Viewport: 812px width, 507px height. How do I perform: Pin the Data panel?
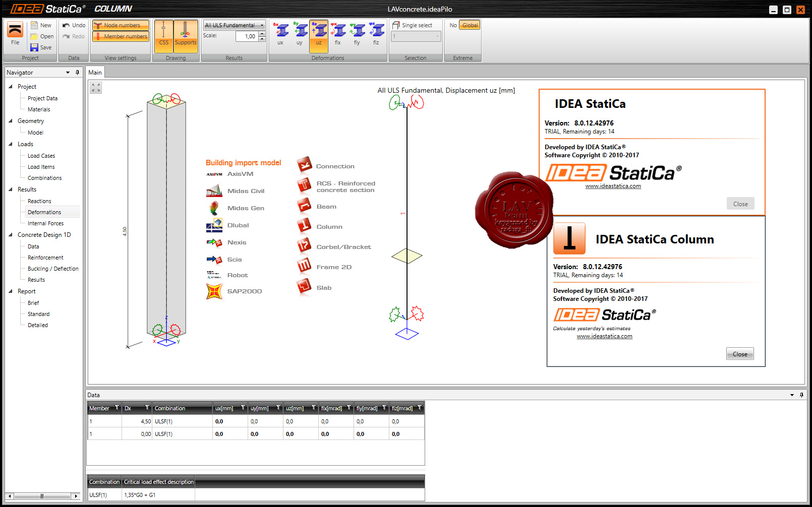tap(801, 395)
